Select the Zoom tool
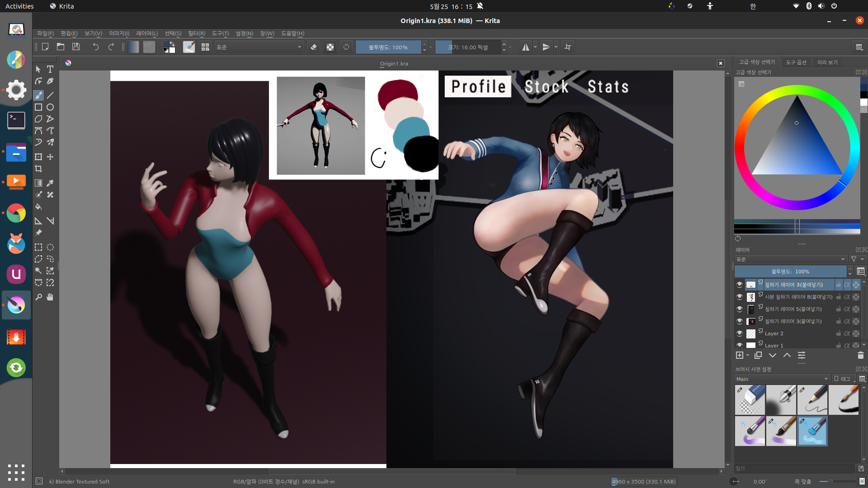Viewport: 868px width, 488px height. [38, 297]
